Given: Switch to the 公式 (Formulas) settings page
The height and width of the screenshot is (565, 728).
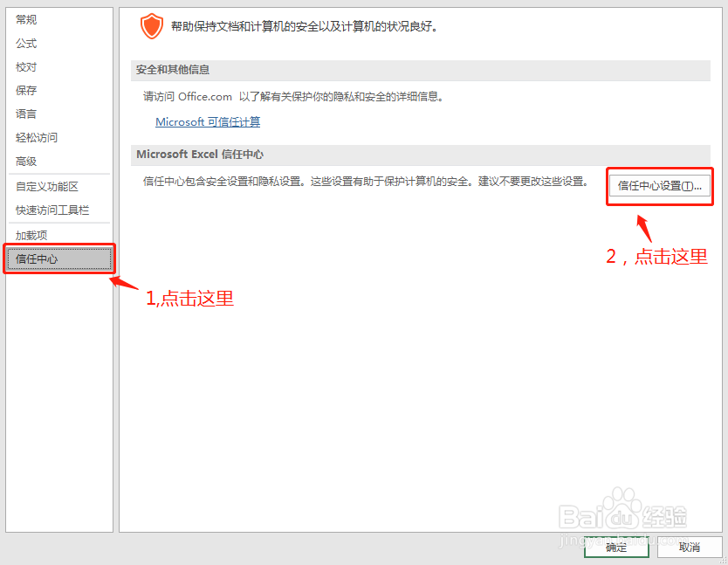Looking at the screenshot, I should click(x=26, y=43).
